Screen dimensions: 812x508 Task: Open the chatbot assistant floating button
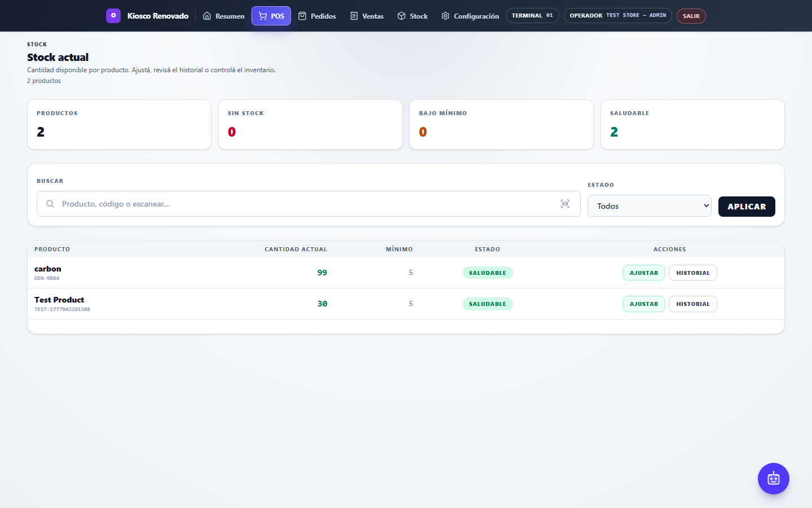774,479
